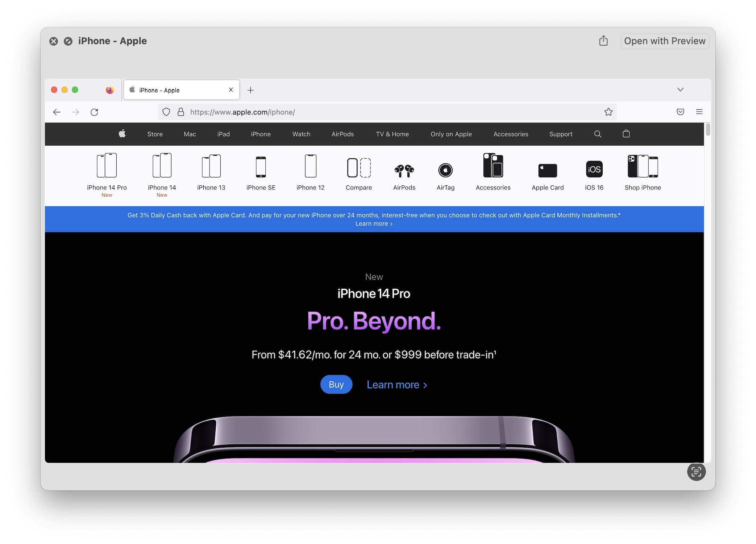Viewport: 756px width, 544px height.
Task: Click the Apple logo in site navigation
Action: point(122,134)
